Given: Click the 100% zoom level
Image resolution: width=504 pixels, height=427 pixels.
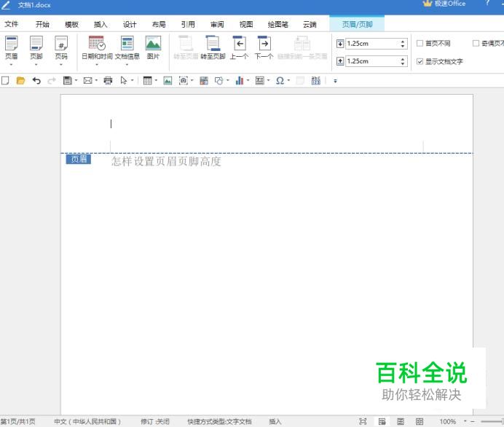Looking at the screenshot, I should [447, 421].
